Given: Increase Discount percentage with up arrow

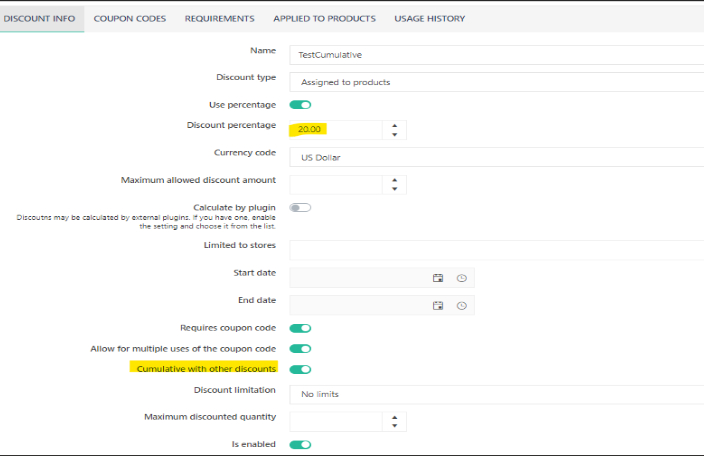Looking at the screenshot, I should click(x=395, y=125).
